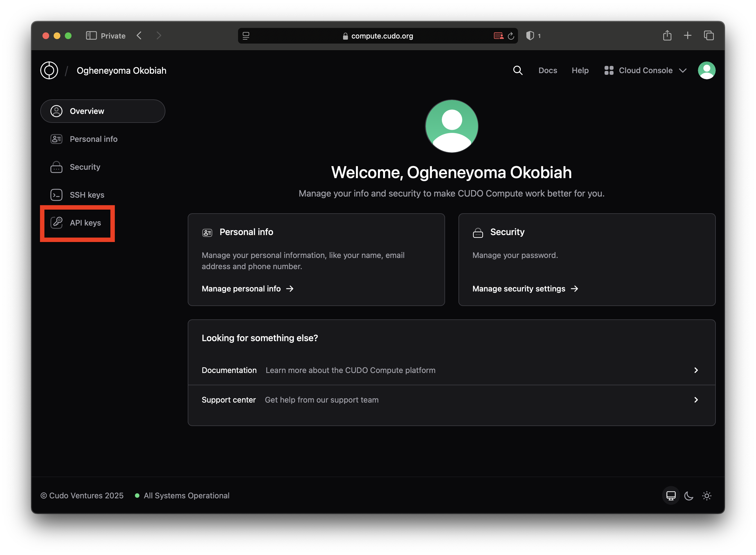Click Manage personal info link
This screenshot has height=555, width=756.
tap(248, 289)
